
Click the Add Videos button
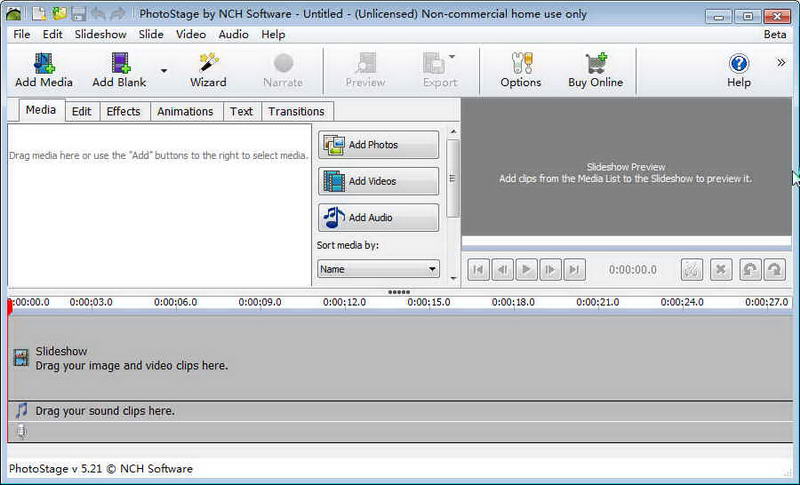click(378, 181)
